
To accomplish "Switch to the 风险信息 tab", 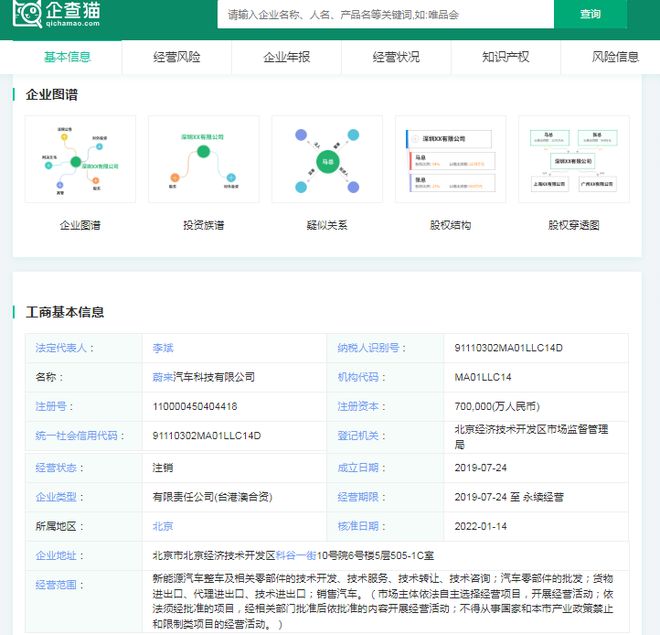I will tap(615, 57).
